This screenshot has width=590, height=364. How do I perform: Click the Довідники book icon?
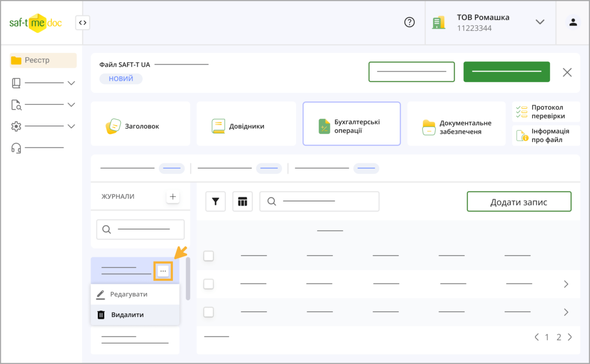click(x=218, y=126)
